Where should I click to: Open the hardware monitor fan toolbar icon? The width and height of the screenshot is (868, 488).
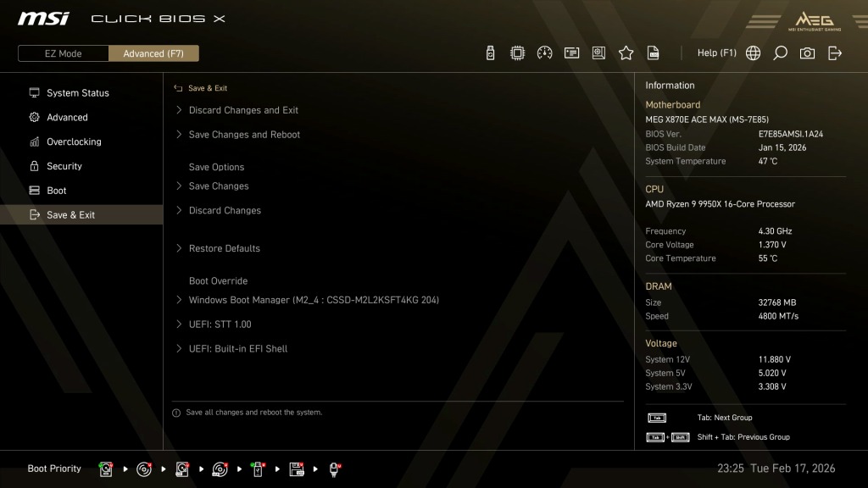point(598,53)
